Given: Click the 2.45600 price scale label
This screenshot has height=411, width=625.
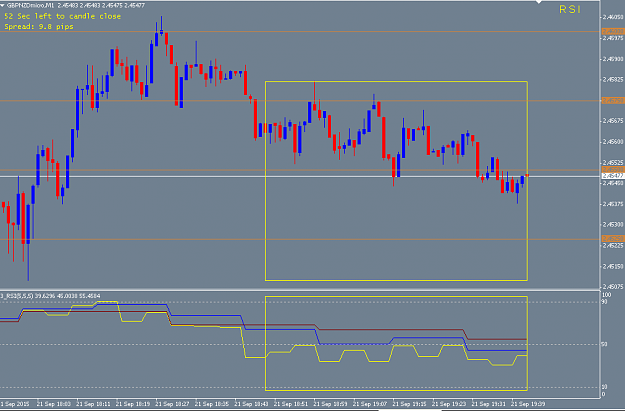Looking at the screenshot, I should click(x=613, y=142).
